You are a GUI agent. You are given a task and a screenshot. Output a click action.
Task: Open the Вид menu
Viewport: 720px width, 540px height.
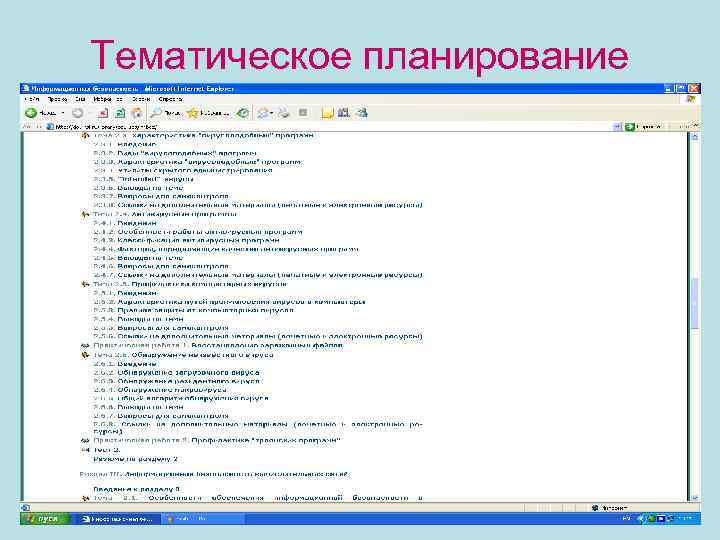(80, 99)
